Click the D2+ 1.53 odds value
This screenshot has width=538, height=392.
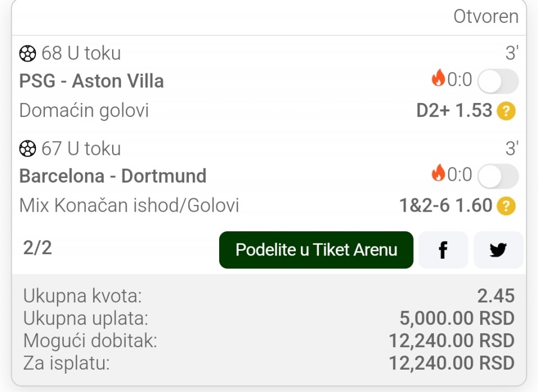454,111
